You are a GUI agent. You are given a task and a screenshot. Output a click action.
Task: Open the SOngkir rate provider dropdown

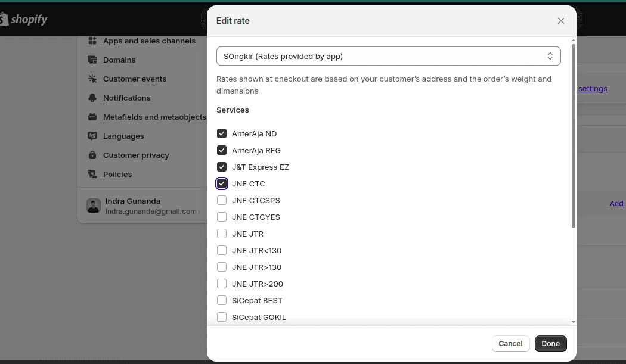pos(388,56)
